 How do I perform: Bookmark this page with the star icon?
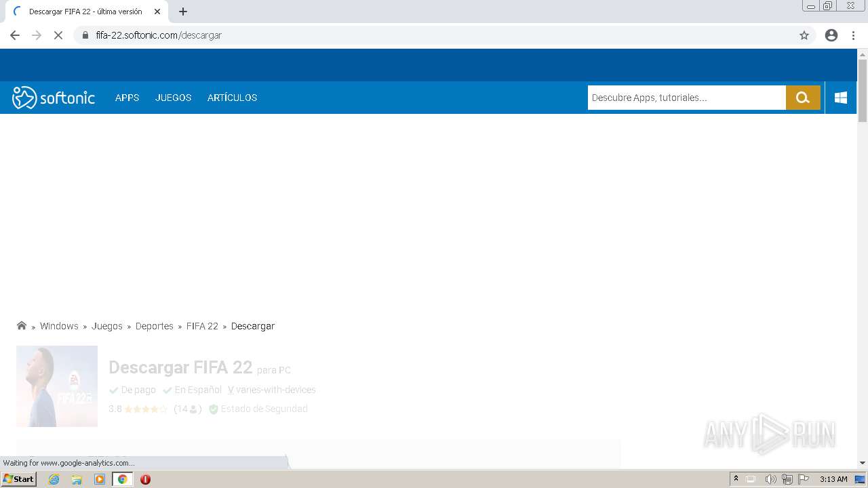[x=804, y=35]
